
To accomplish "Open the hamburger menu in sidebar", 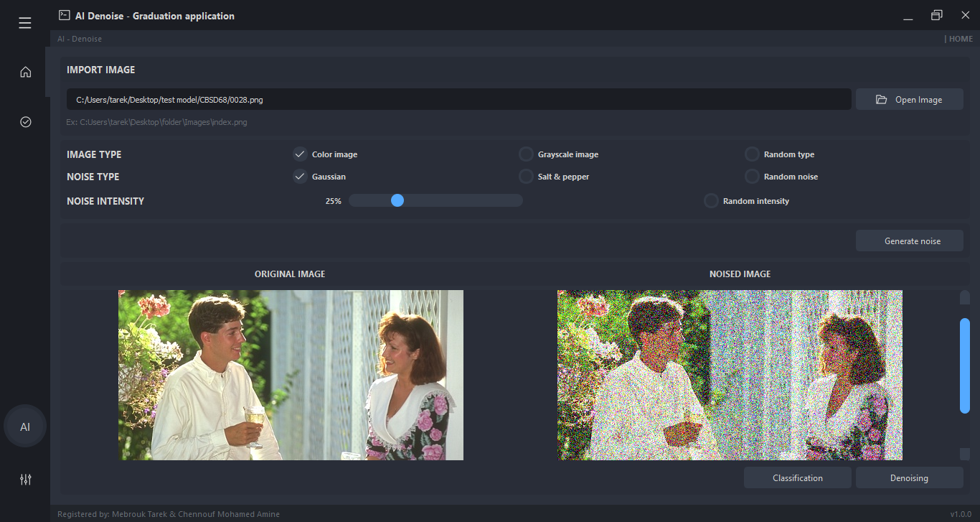I will (25, 23).
